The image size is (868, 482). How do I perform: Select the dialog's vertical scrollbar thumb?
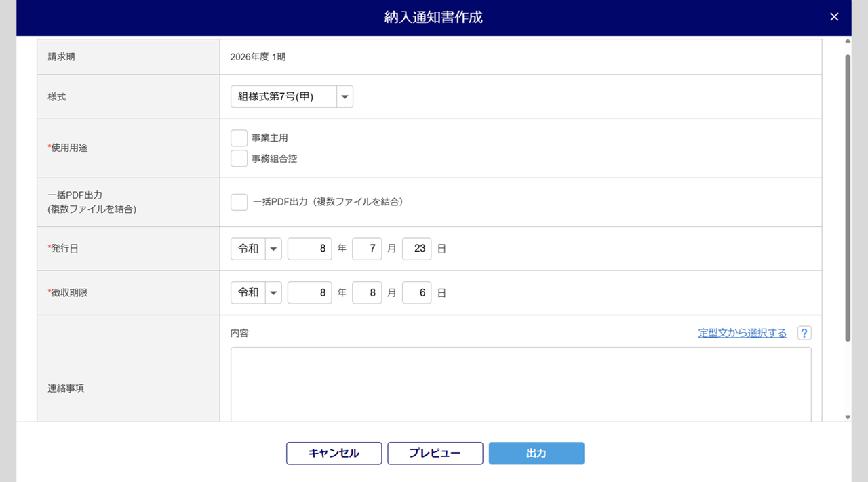(x=848, y=197)
